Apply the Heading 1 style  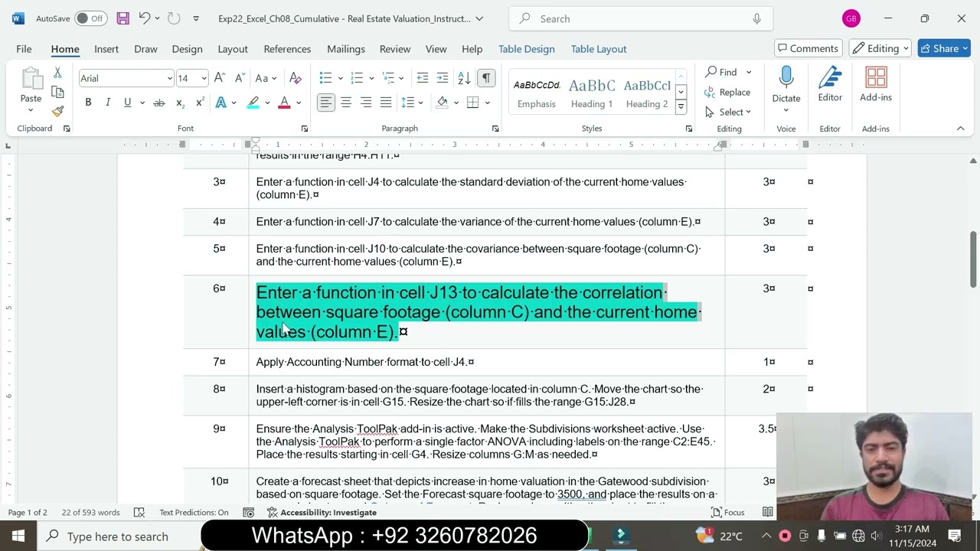pos(592,93)
